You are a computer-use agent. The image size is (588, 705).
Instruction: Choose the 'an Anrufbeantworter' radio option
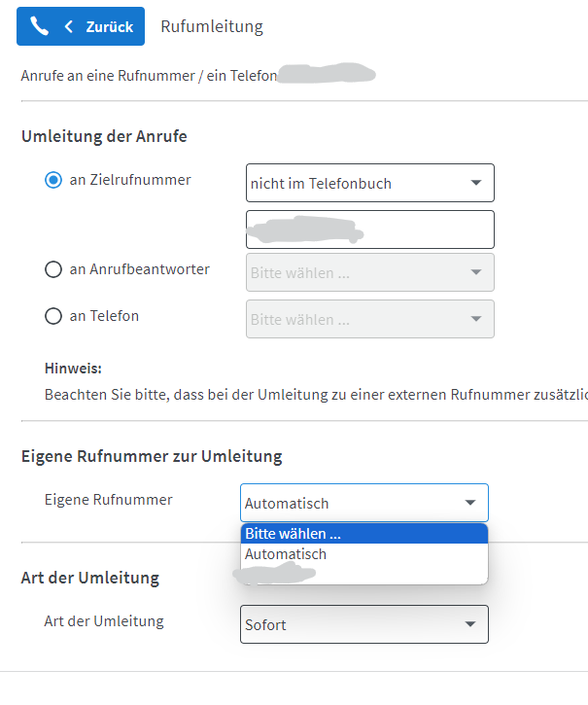[53, 269]
